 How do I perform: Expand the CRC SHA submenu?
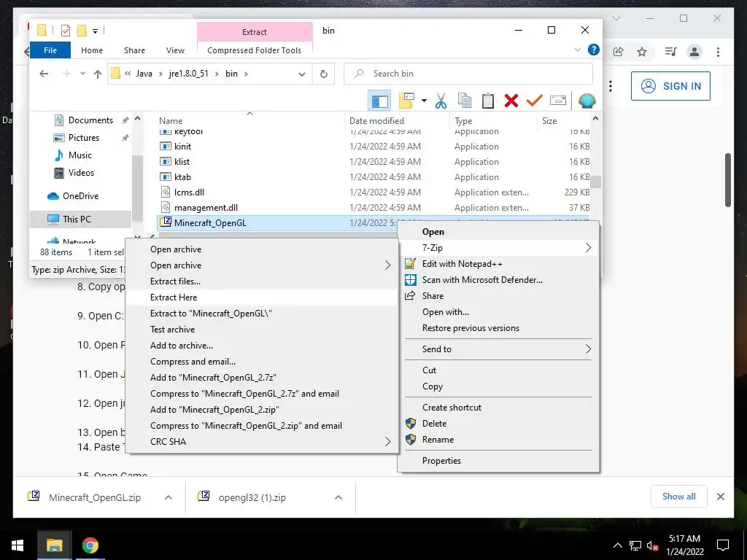pyautogui.click(x=388, y=441)
